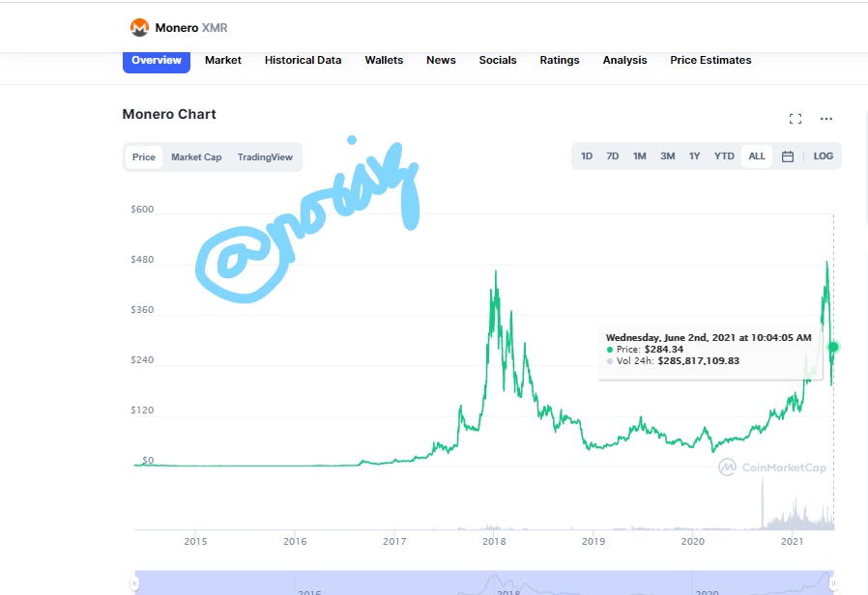Click the left range slider handle
The image size is (868, 595).
coord(134,583)
